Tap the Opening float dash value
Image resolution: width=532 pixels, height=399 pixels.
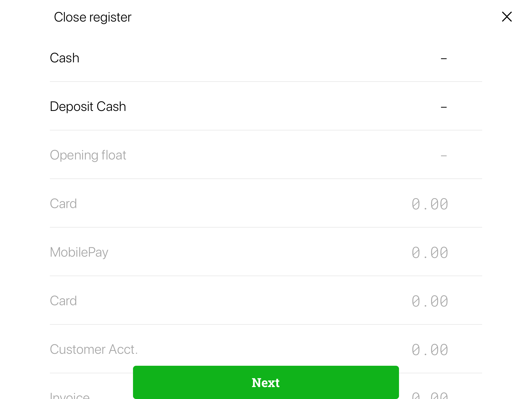point(443,156)
